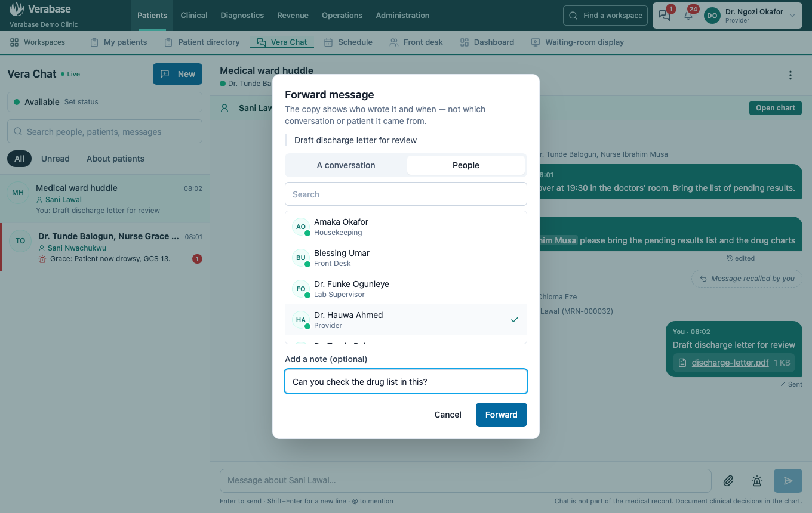The height and width of the screenshot is (513, 812).
Task: Filter chats by About patients
Action: pyautogui.click(x=115, y=159)
